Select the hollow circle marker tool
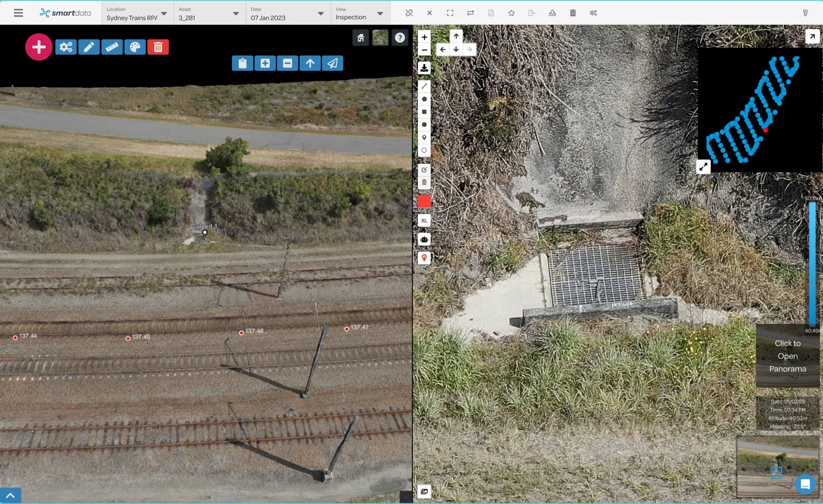Image resolution: width=823 pixels, height=504 pixels. 424,150
